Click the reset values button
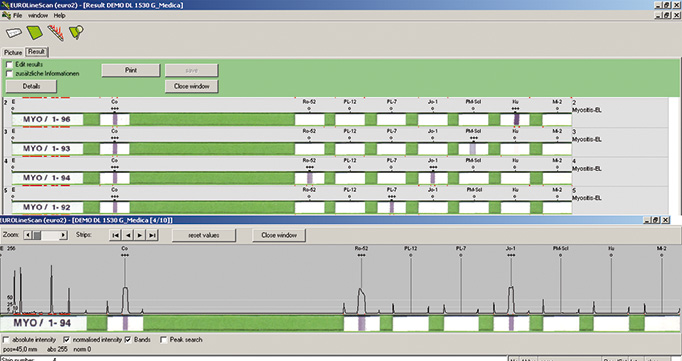Viewport: 682px width, 361px height. pyautogui.click(x=204, y=235)
